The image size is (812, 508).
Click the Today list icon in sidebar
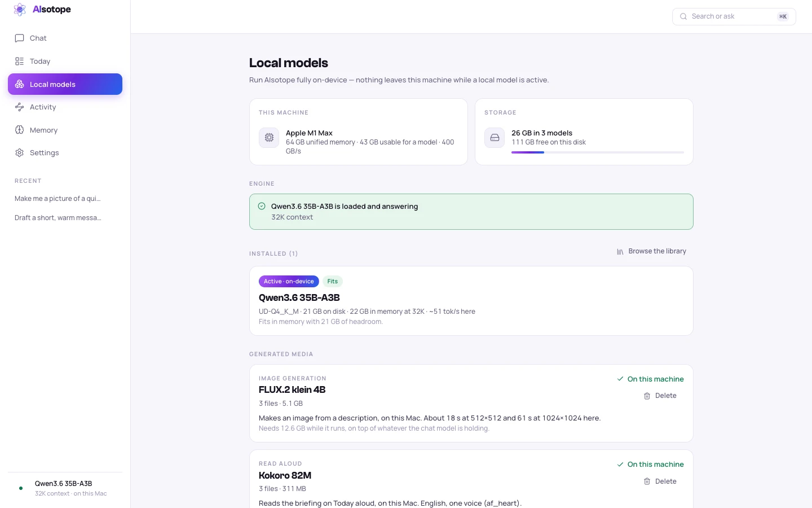(19, 61)
